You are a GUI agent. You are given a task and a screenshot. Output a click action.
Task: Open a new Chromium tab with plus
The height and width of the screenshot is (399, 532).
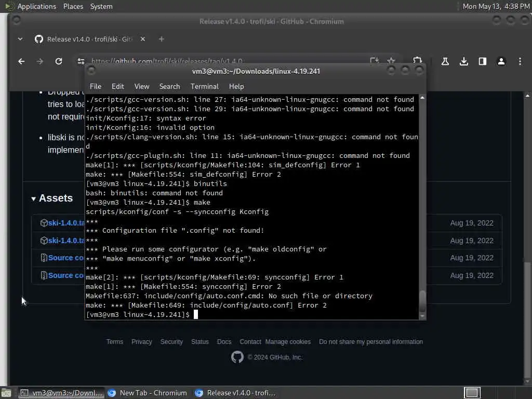coord(162,39)
